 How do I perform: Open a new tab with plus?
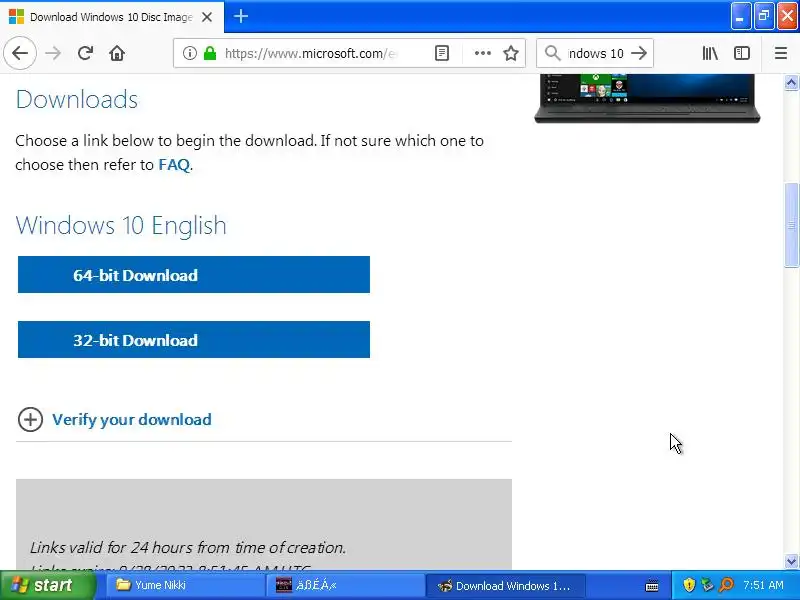coord(241,16)
